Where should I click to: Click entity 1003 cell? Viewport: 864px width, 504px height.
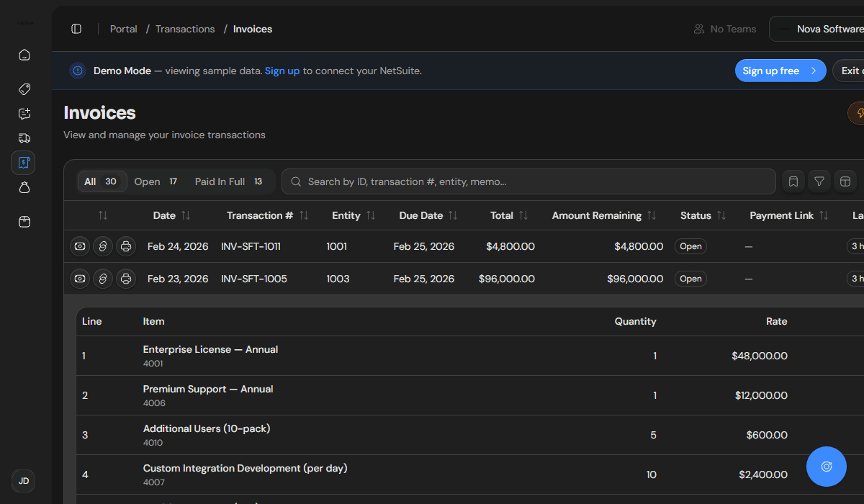point(338,279)
